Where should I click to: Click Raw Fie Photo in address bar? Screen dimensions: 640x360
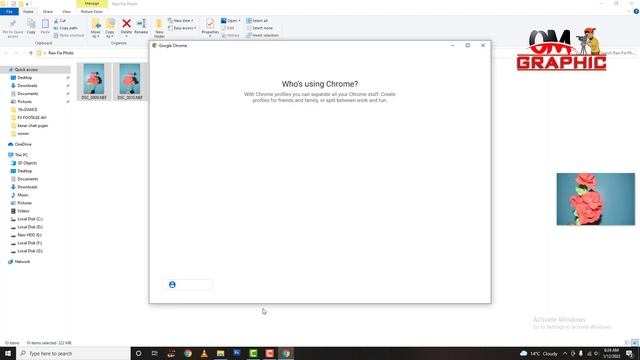coord(61,53)
